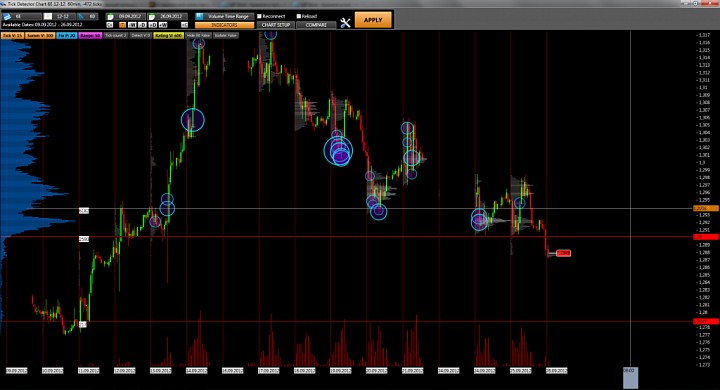The width and height of the screenshot is (720, 390).
Task: Open the INDICATORS panel
Action: tap(225, 25)
